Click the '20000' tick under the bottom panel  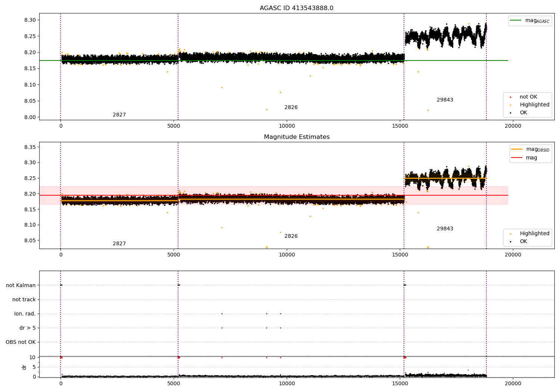coord(513,383)
